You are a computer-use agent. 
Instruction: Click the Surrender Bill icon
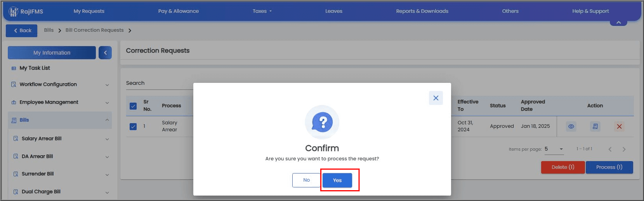tap(16, 174)
